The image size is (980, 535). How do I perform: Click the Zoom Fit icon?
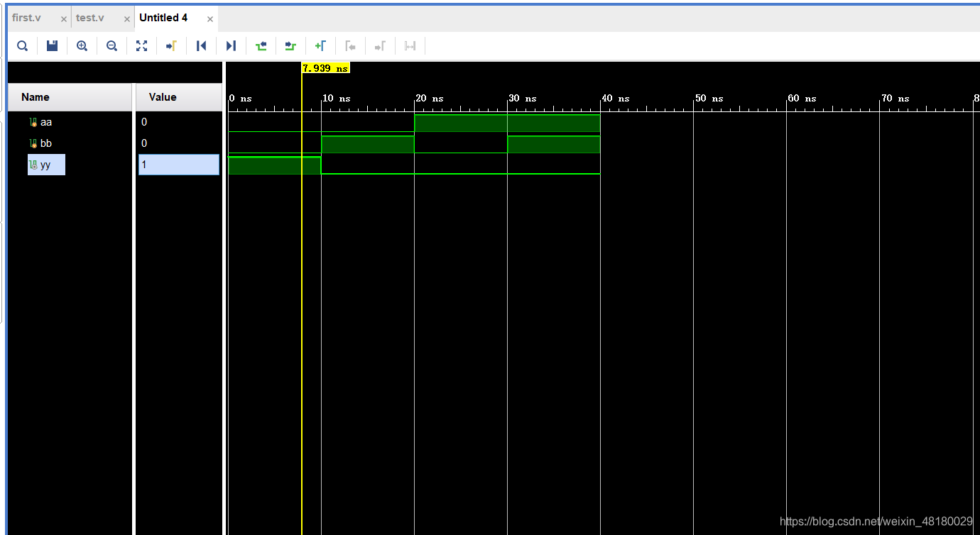click(x=141, y=46)
